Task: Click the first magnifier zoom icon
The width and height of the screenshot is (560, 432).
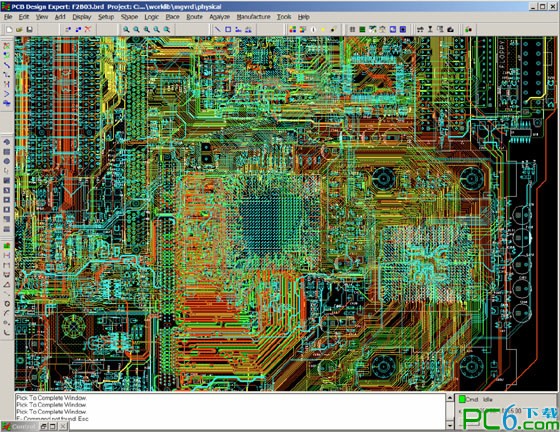Action: click(126, 30)
